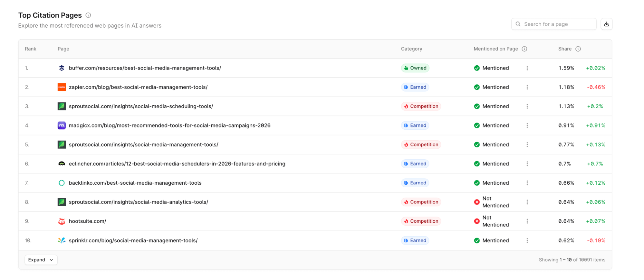Click green mentioned checkmark in buffer.com row

[477, 68]
